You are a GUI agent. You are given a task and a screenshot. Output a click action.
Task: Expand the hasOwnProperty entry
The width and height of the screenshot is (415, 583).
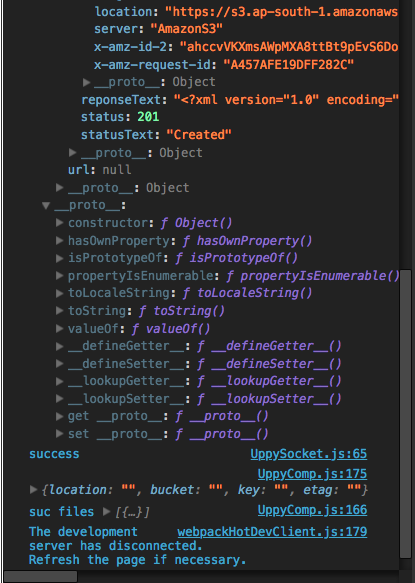coord(59,241)
